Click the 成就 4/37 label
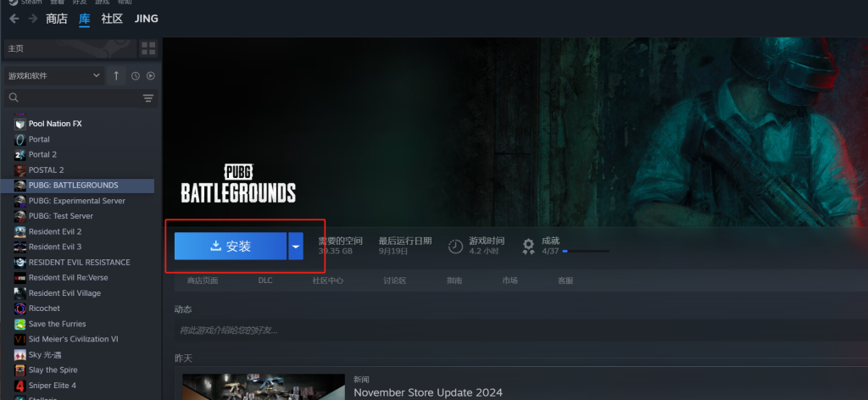Image resolution: width=868 pixels, height=400 pixels. coord(550,247)
